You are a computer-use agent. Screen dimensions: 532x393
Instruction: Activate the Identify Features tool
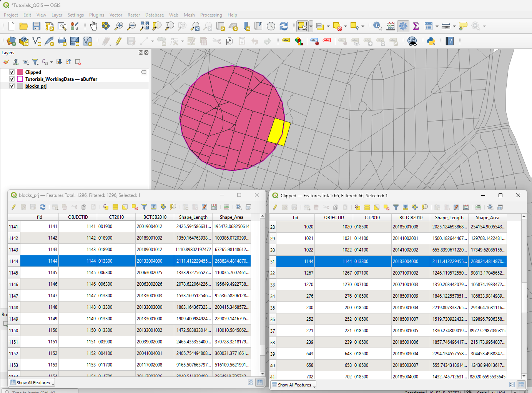coord(377,26)
